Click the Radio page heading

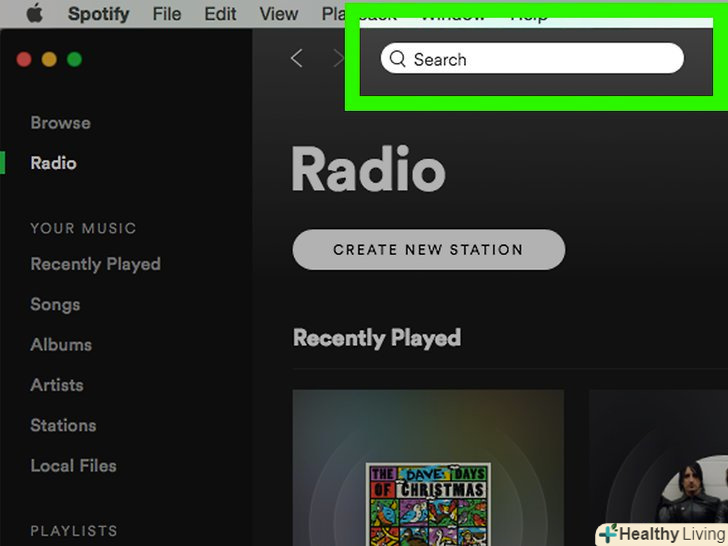pyautogui.click(x=369, y=169)
